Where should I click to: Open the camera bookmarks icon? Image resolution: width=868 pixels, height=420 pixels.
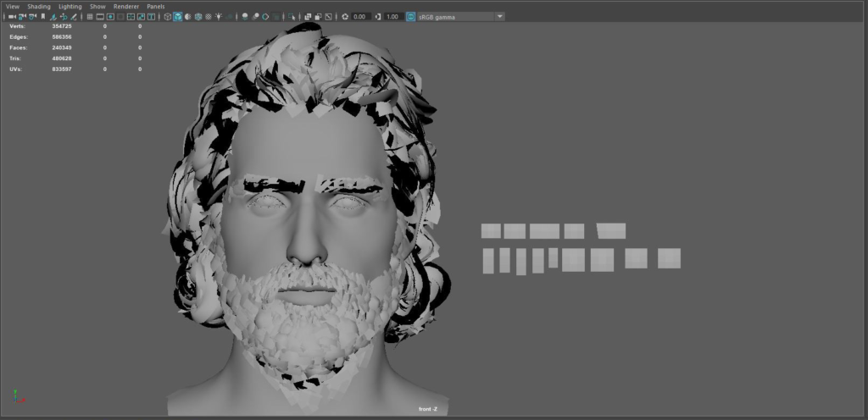click(42, 16)
